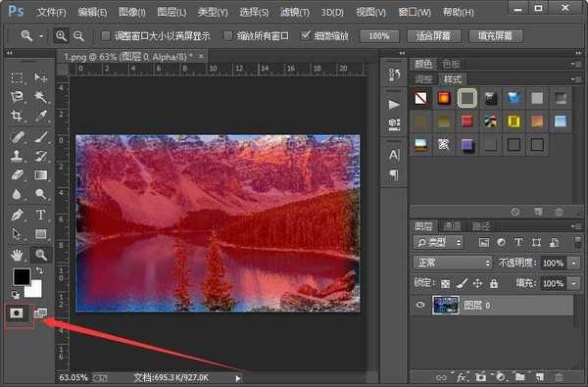588x387 pixels.
Task: Select the Crop tool
Action: pyautogui.click(x=17, y=116)
